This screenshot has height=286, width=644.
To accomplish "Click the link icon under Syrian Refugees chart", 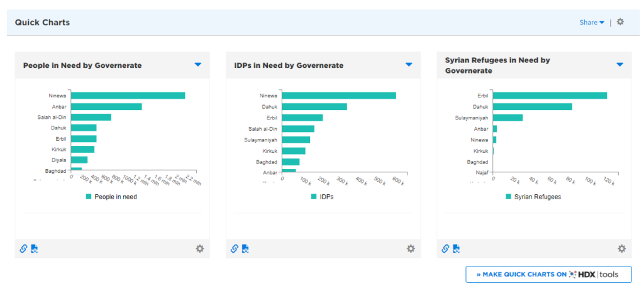I will click(x=445, y=248).
